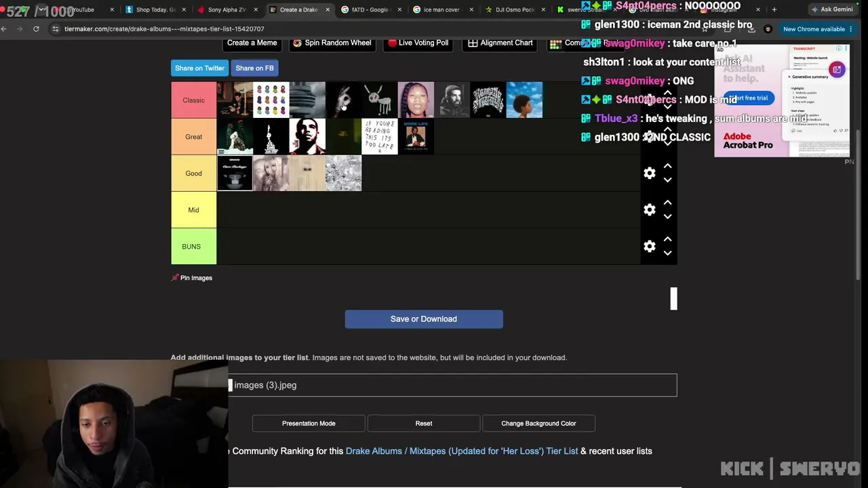The image size is (868, 488).
Task: Move the Mid tier row up
Action: coord(667,203)
